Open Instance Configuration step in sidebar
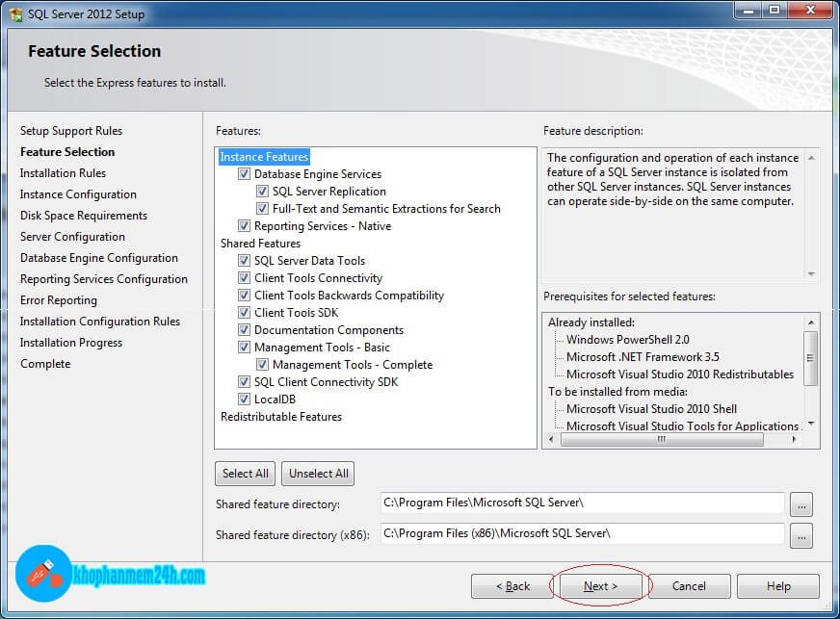Viewport: 840px width, 619px height. [78, 194]
